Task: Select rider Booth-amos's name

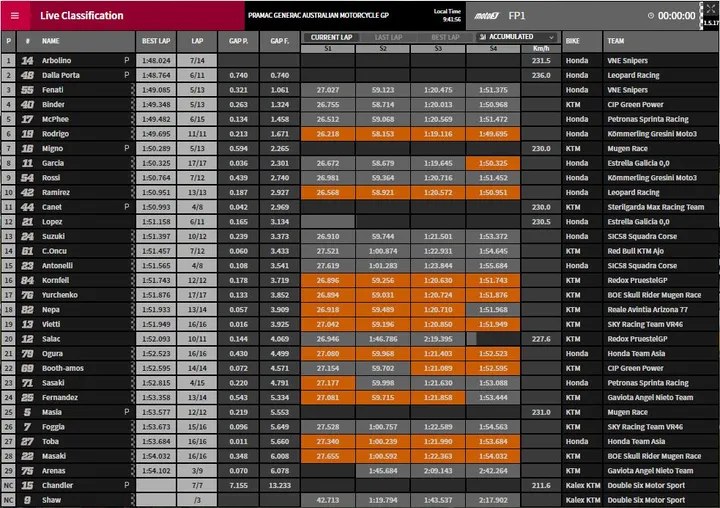Action: coord(63,368)
